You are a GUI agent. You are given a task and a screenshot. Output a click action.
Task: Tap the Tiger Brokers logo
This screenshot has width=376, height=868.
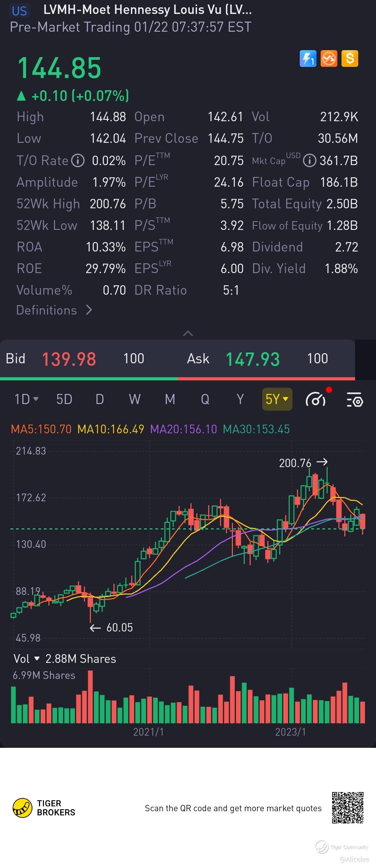pyautogui.click(x=44, y=808)
